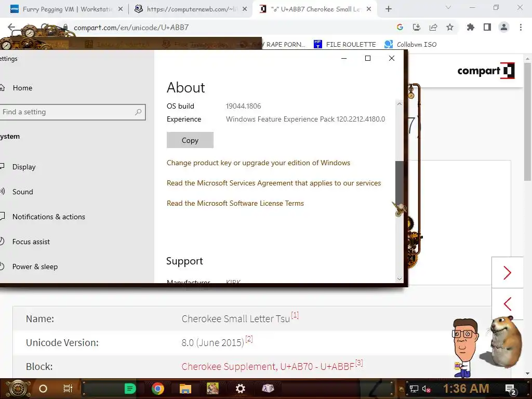Image resolution: width=532 pixels, height=399 pixels.
Task: Open the Chrome three-dot menu
Action: [x=521, y=27]
